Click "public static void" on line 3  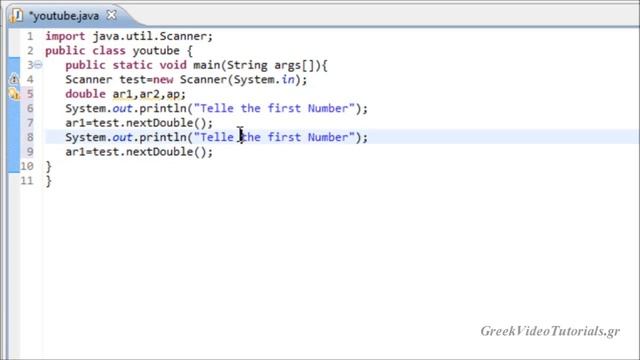(x=126, y=65)
